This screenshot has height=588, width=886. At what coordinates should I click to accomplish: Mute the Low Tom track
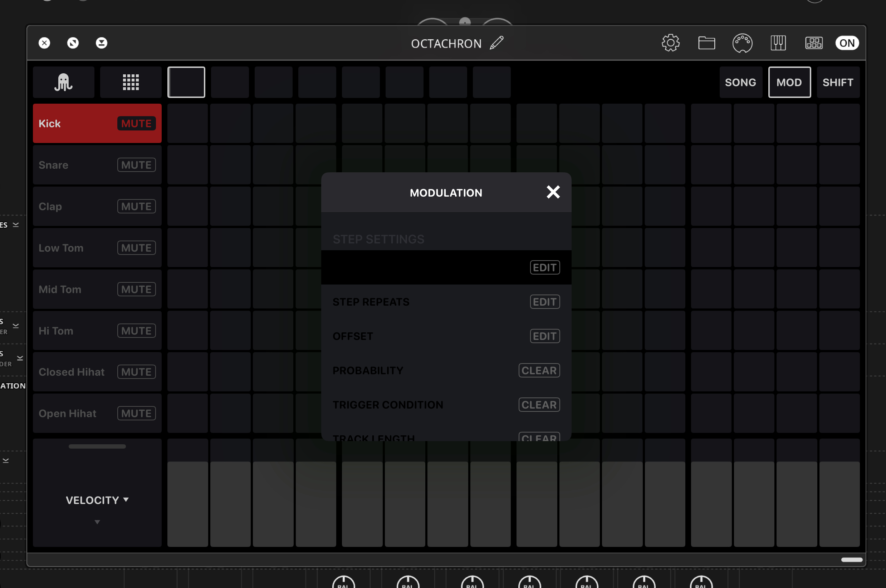[x=136, y=248]
